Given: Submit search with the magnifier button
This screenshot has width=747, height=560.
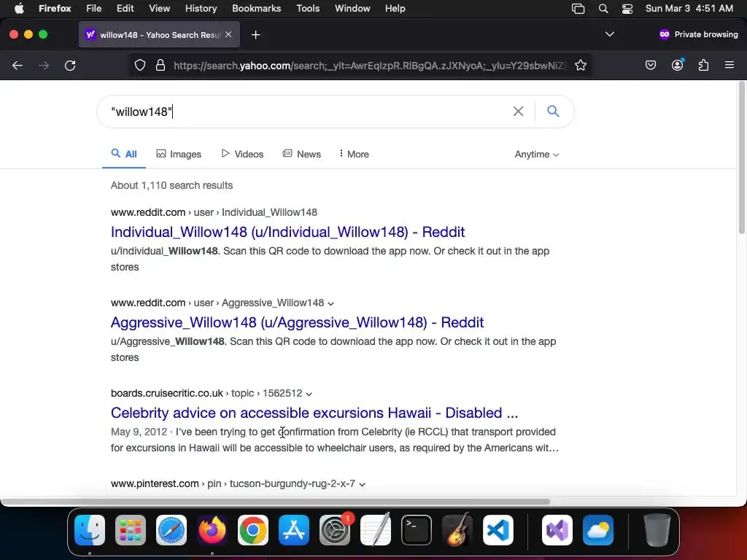Looking at the screenshot, I should pos(553,112).
